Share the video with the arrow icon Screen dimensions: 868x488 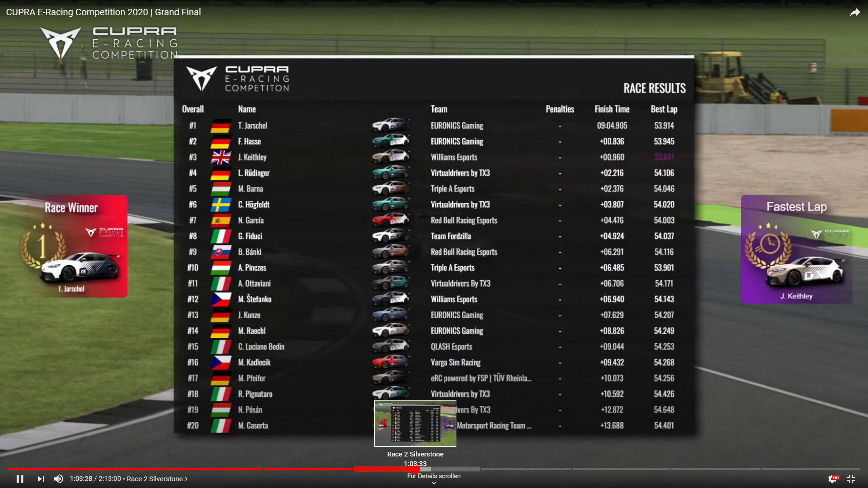(x=855, y=13)
